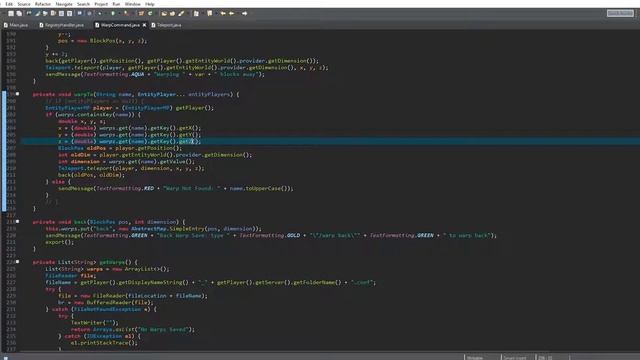The image size is (640, 360).
Task: Click the External Tools run icon
Action: tap(126, 13)
